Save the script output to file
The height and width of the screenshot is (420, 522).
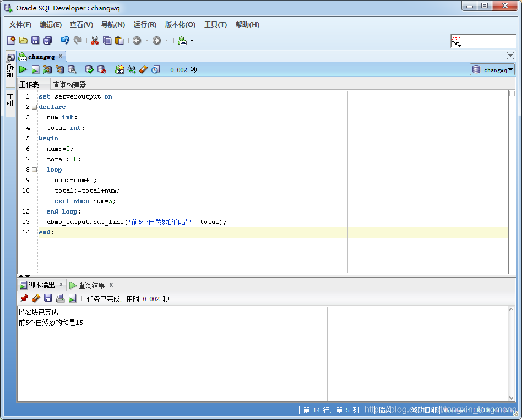[x=48, y=298]
